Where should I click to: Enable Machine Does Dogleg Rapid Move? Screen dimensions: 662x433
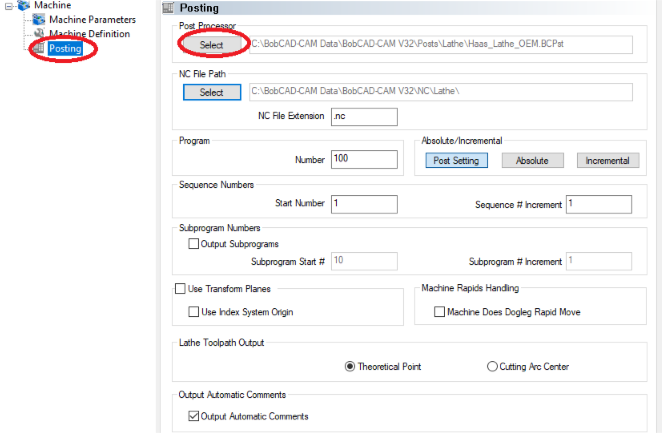440,312
